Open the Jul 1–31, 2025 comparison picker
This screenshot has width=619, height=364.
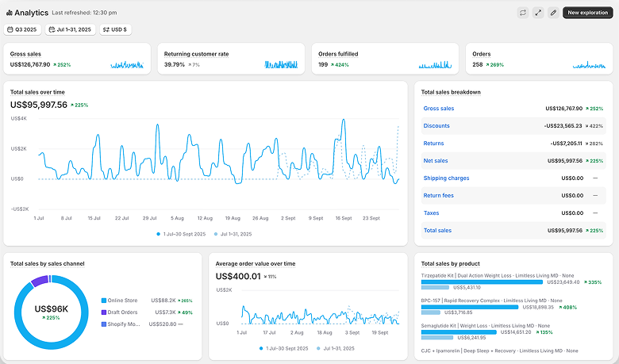point(71,29)
